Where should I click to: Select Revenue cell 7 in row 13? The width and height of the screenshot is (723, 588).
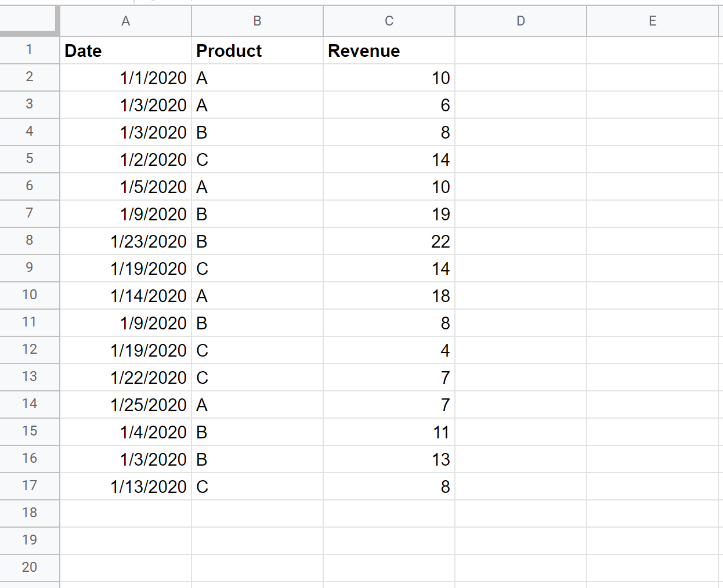click(x=389, y=378)
